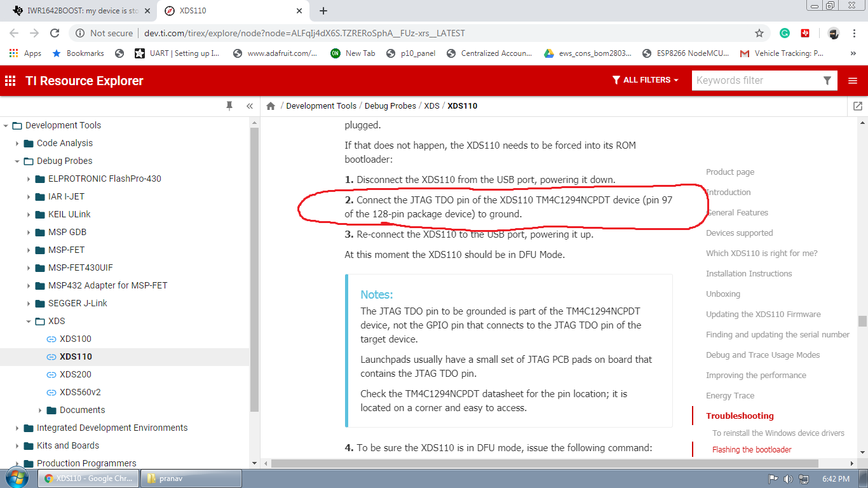Expand the Documents folder

tap(40, 410)
